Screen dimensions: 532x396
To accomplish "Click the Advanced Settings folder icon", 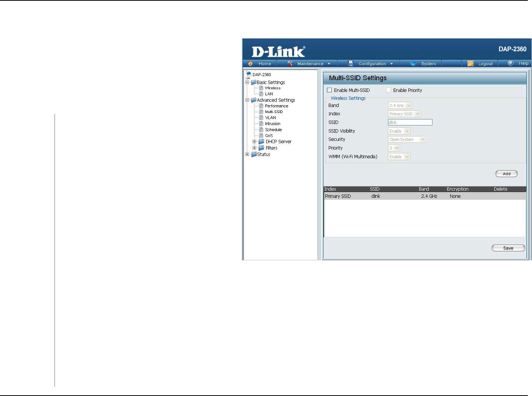I will pos(254,100).
